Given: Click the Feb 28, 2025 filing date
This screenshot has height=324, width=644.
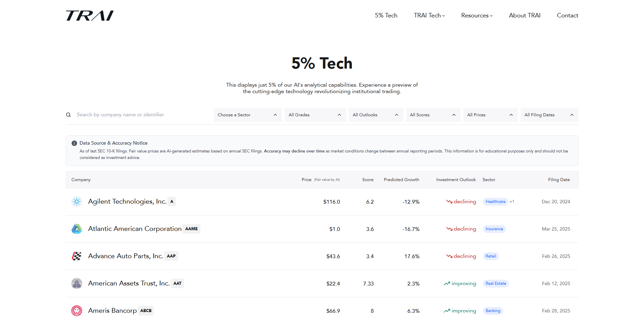Looking at the screenshot, I should [556, 311].
